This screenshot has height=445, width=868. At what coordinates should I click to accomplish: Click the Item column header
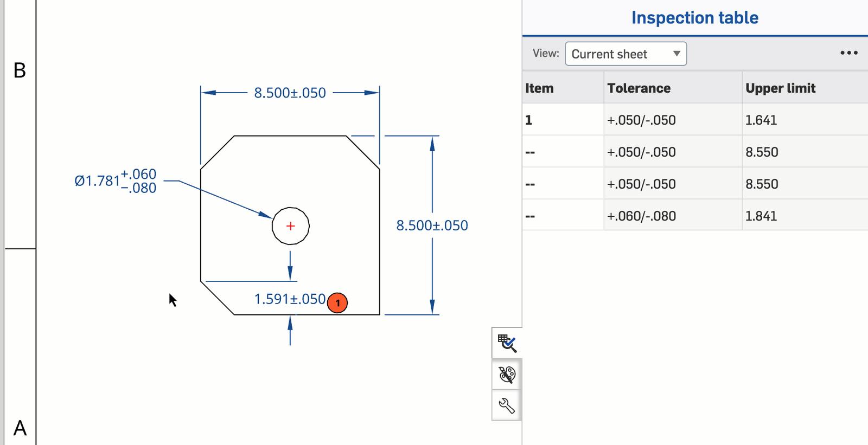(x=539, y=88)
